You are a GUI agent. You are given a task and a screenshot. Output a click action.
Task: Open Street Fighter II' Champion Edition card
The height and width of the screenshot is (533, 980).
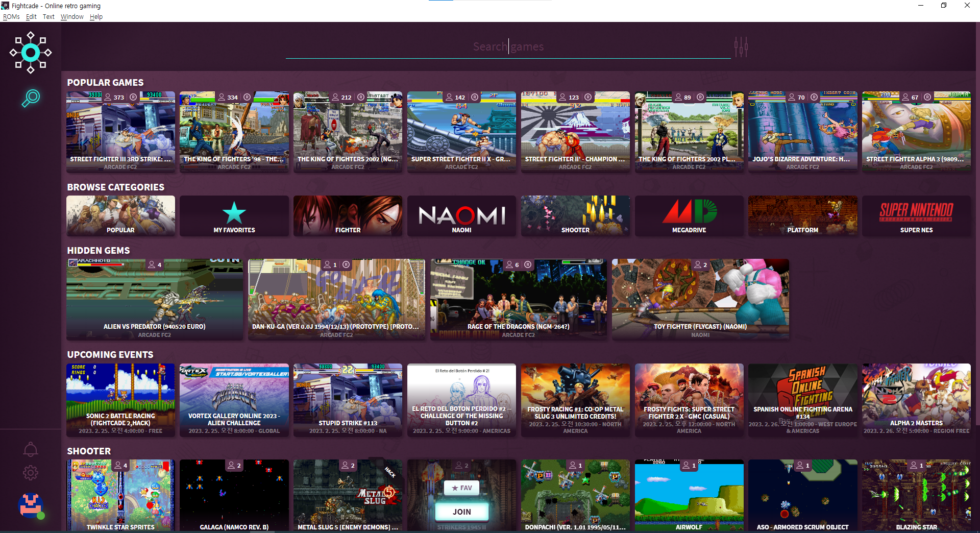(x=575, y=132)
